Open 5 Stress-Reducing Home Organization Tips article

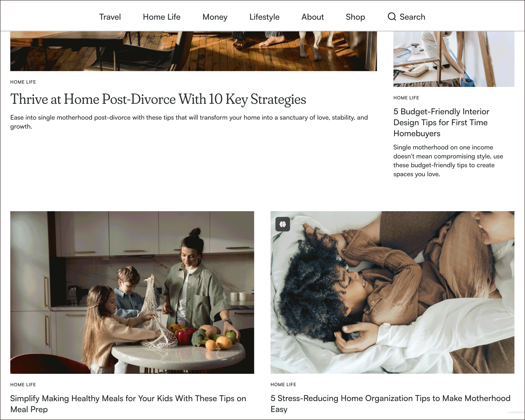click(390, 404)
